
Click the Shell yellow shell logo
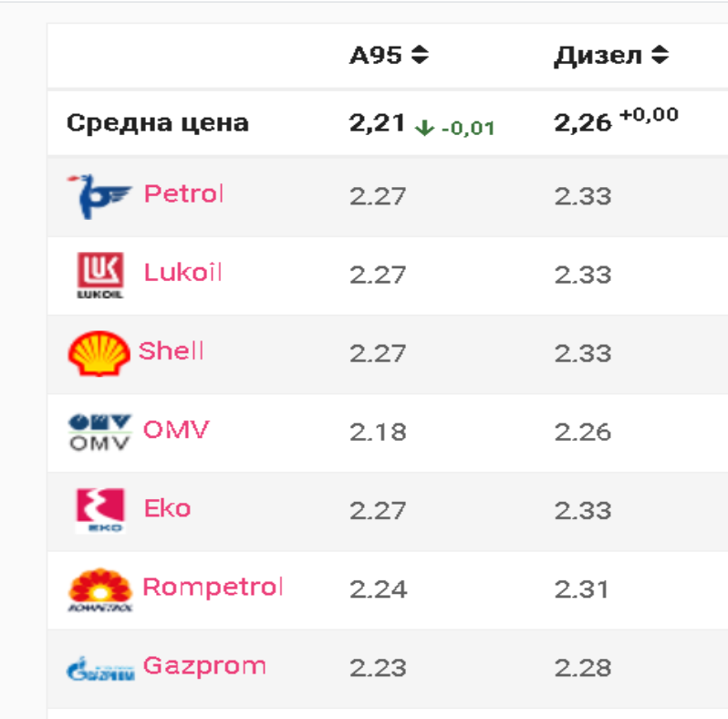coord(99,353)
